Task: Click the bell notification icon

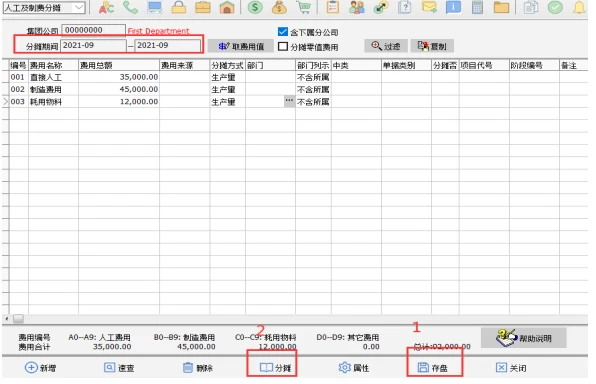Action: click(579, 7)
